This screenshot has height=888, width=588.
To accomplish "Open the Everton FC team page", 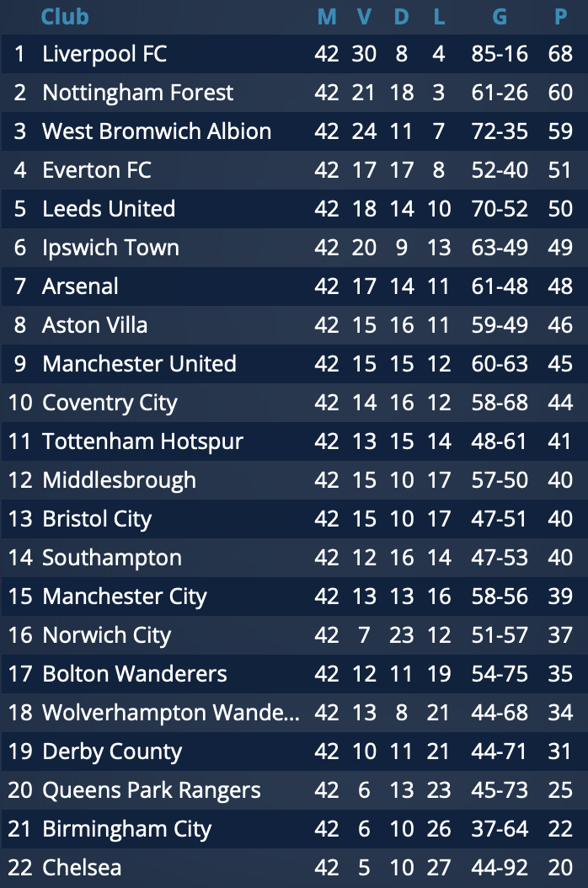I will tap(97, 170).
